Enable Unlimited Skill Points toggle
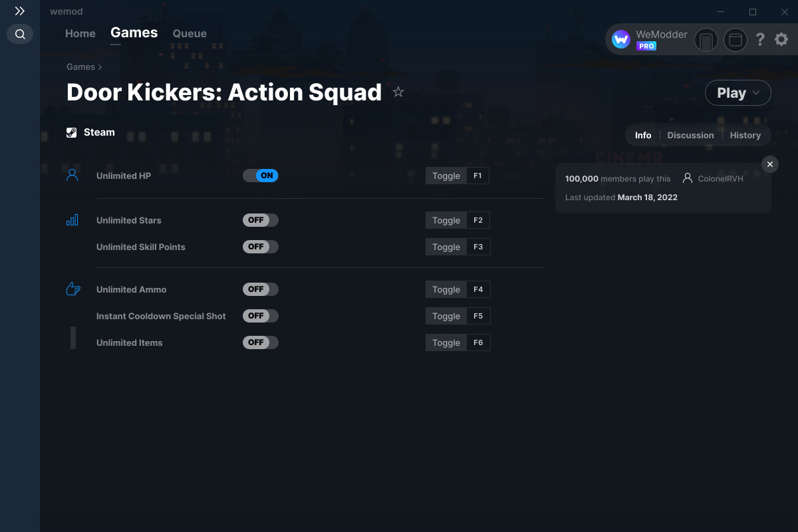The height and width of the screenshot is (532, 798). pyautogui.click(x=261, y=247)
